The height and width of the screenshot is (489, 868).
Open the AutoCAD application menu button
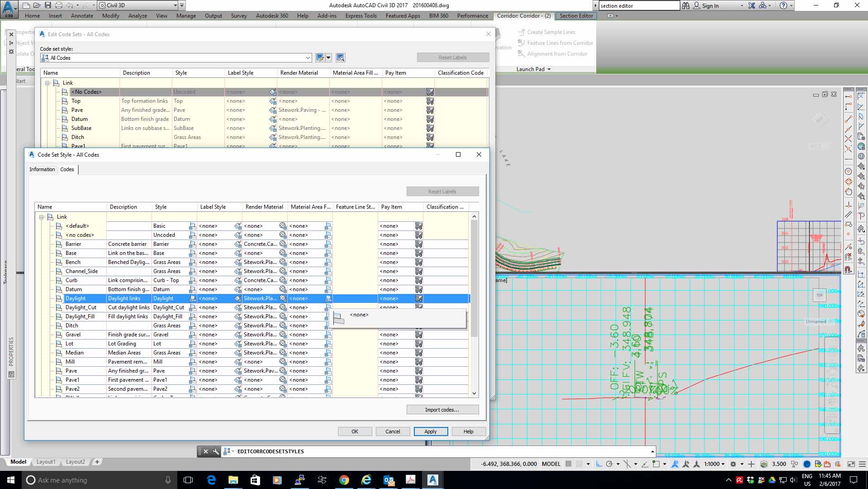point(9,9)
